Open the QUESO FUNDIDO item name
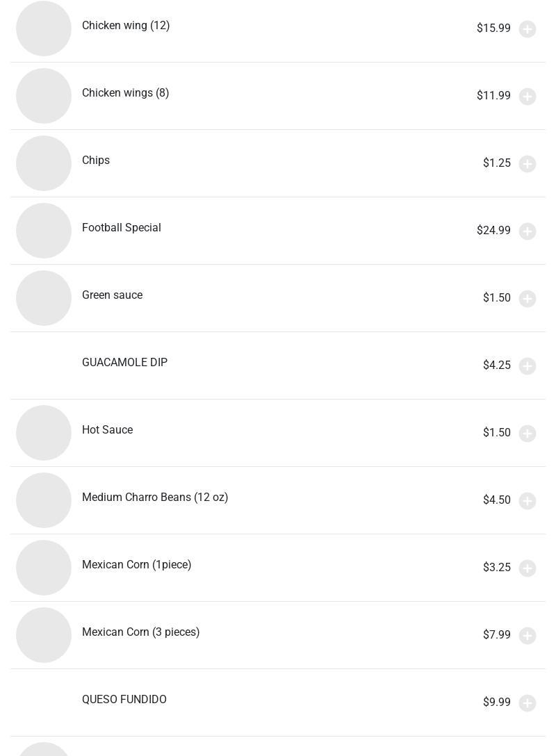 (124, 700)
